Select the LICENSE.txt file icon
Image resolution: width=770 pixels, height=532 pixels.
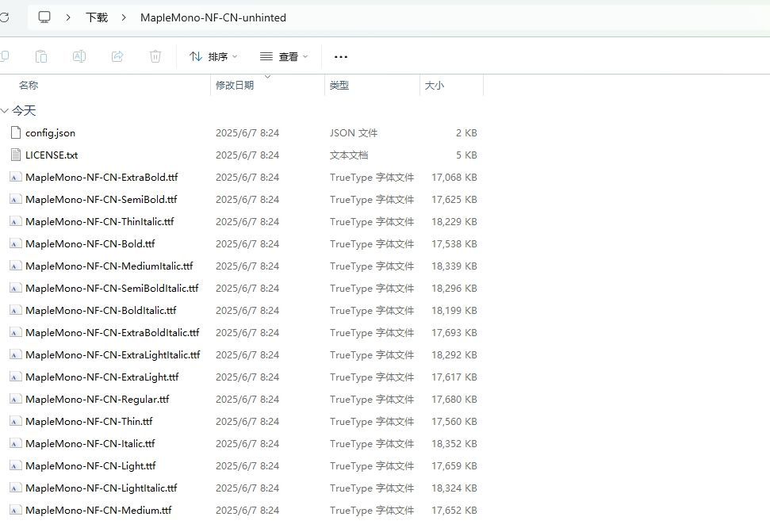click(16, 155)
